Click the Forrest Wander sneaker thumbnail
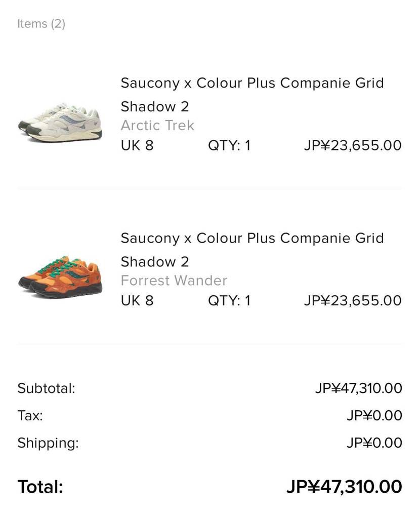Viewport: 420px width, 513px height. (60, 277)
